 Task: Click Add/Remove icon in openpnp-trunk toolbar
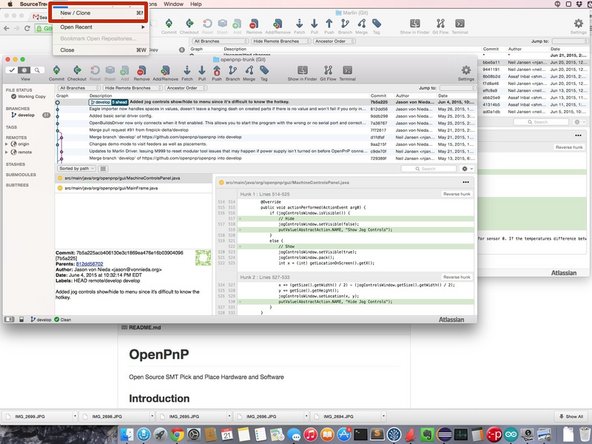165,72
